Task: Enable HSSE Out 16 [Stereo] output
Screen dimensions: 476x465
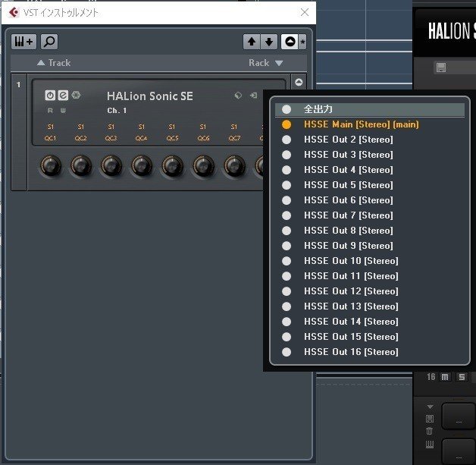Action: click(369, 352)
